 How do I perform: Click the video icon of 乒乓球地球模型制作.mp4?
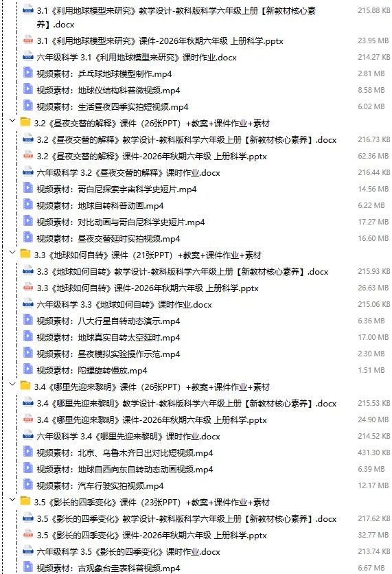coord(28,73)
